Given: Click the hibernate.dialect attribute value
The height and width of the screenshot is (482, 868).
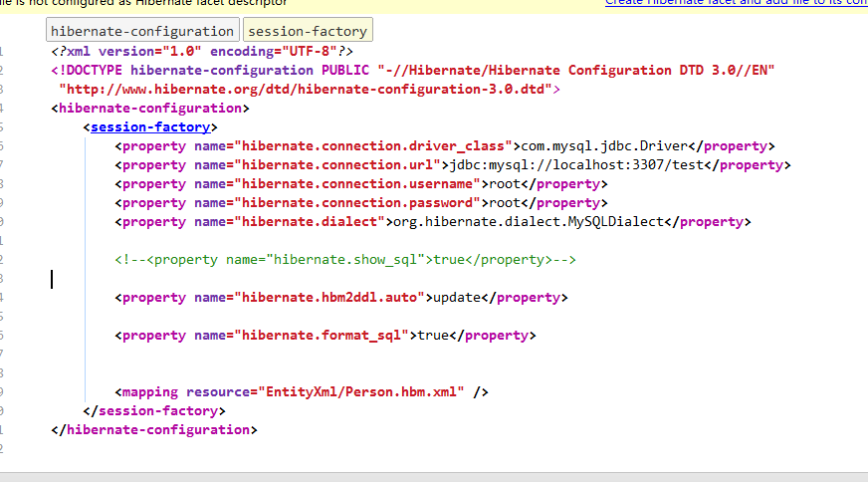Looking at the screenshot, I should click(x=310, y=222).
